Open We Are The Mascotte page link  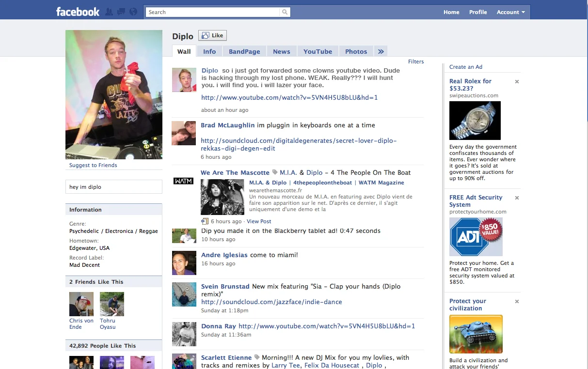point(235,172)
